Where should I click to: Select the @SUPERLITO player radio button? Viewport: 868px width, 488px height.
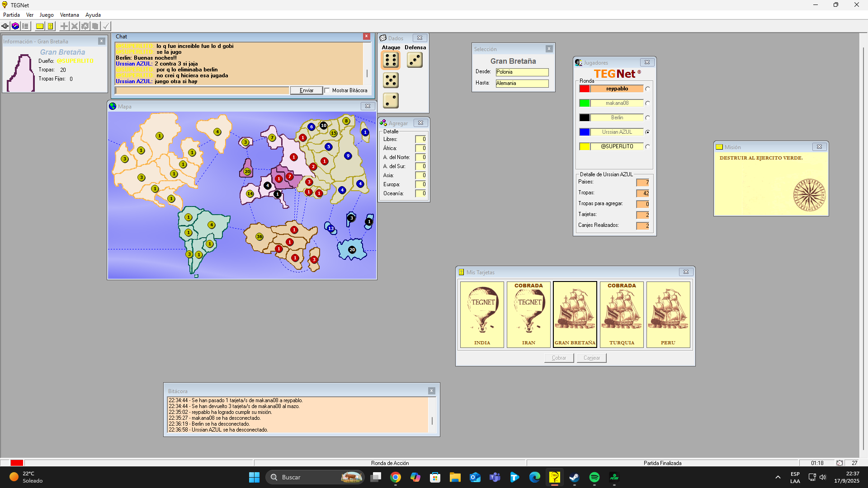tap(647, 147)
